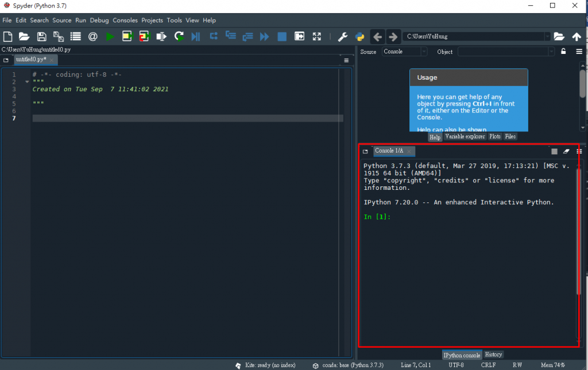Screen dimensions: 588x370
Task: Maximize current pane icon
Action: [x=299, y=36]
